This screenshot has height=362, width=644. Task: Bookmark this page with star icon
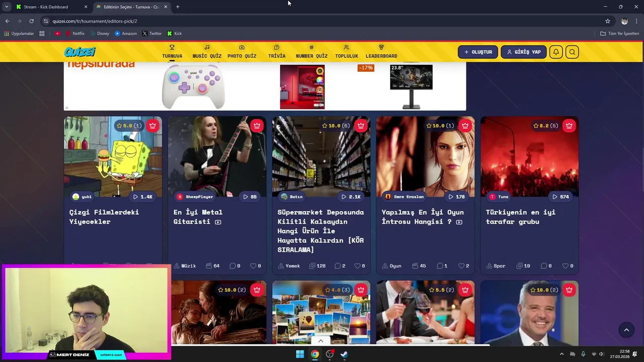pyautogui.click(x=608, y=21)
